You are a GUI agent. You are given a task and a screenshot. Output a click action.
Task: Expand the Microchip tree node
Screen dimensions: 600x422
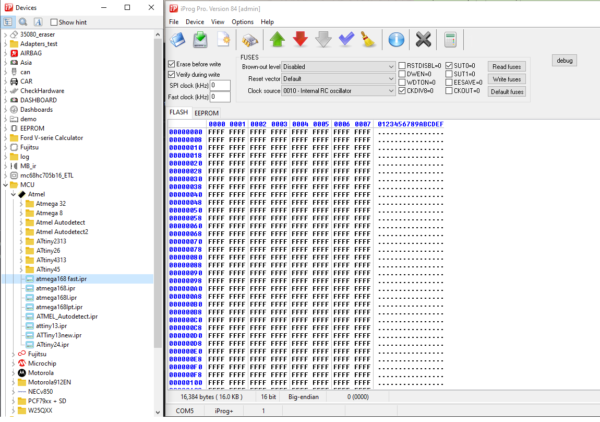point(13,363)
